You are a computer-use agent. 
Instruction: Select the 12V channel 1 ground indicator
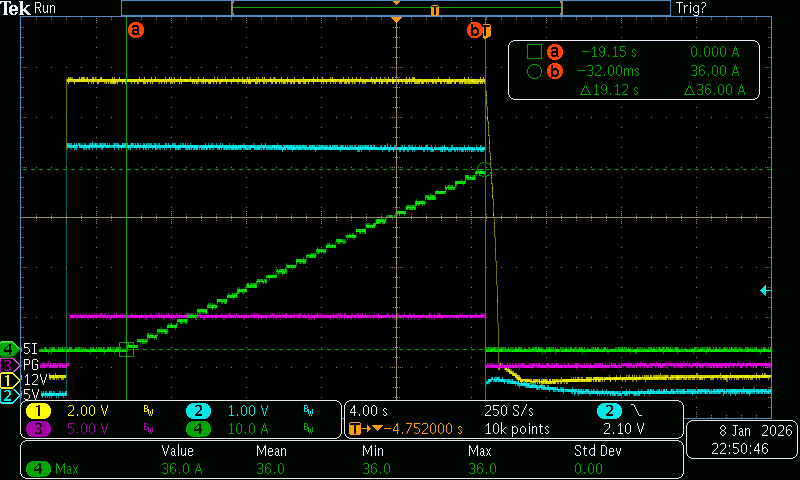pyautogui.click(x=10, y=380)
